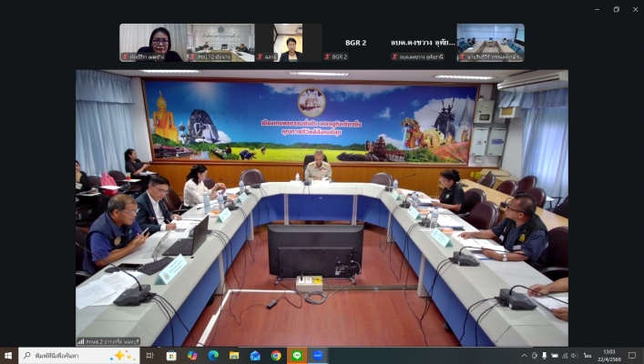Image resolution: width=644 pixels, height=364 pixels.
Task: Click the signal bars icon on the main video
Action: 81,341
